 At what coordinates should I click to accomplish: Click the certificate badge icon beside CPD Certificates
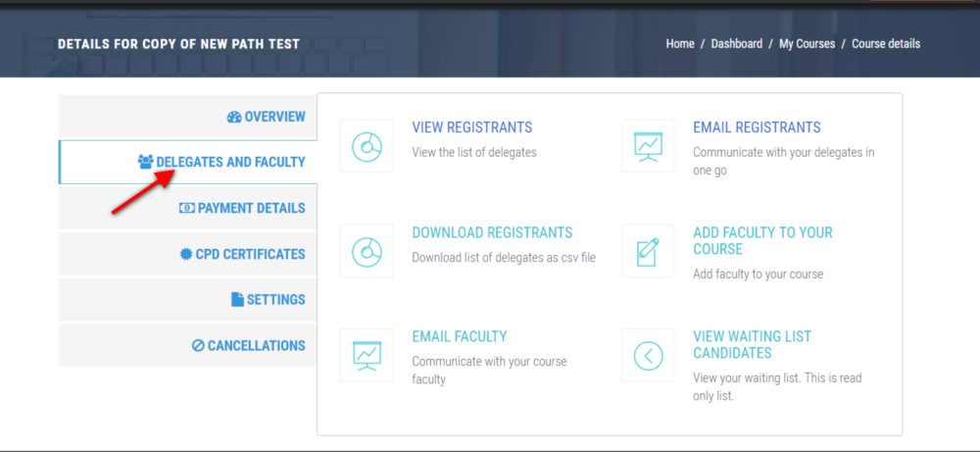coord(185,254)
